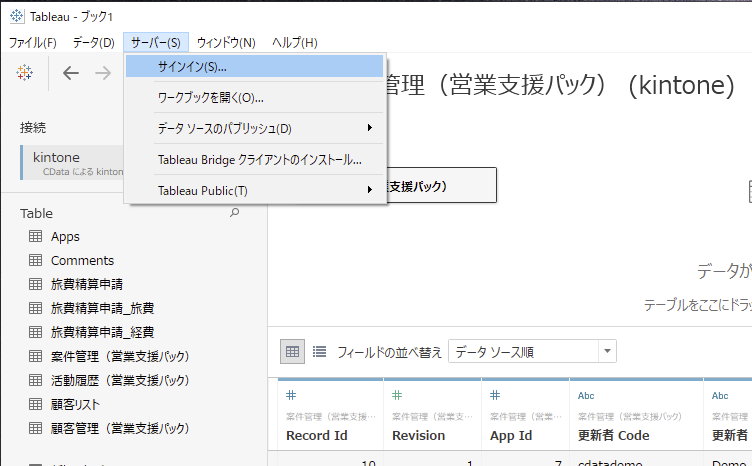
Task: Choose サインイン(S)... from the menu
Action: click(x=255, y=67)
